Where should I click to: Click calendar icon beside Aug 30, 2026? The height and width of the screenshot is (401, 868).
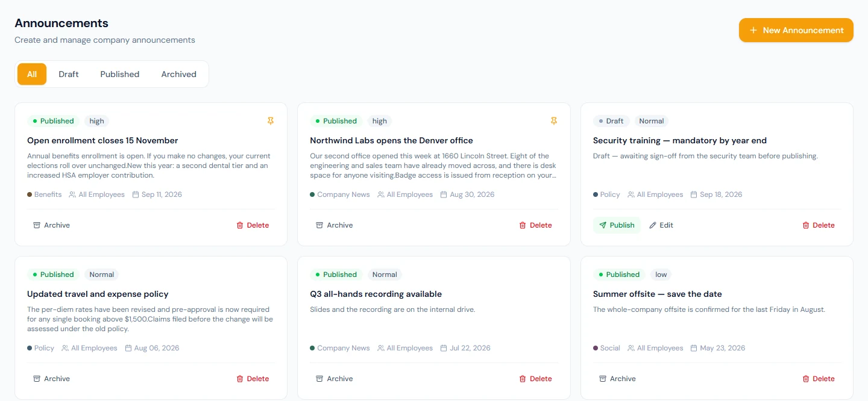coord(444,194)
